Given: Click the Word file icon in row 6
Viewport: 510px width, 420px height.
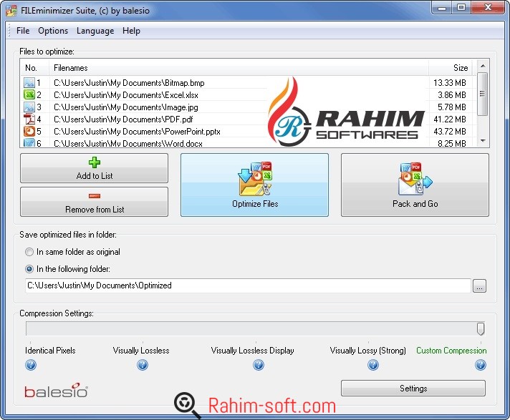Looking at the screenshot, I should pos(29,142).
